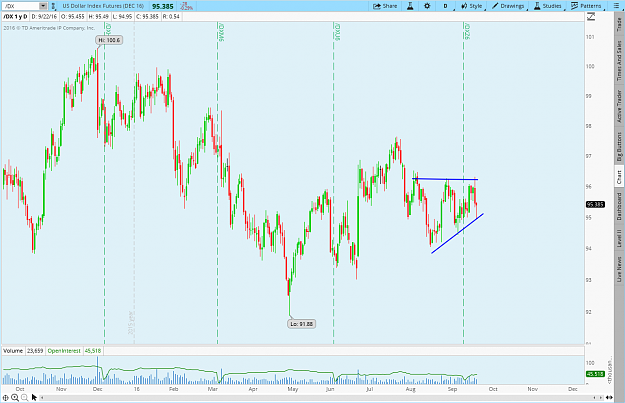This screenshot has height=403, width=625.
Task: Click the US Dollar Index Futures title
Action: (x=104, y=6)
